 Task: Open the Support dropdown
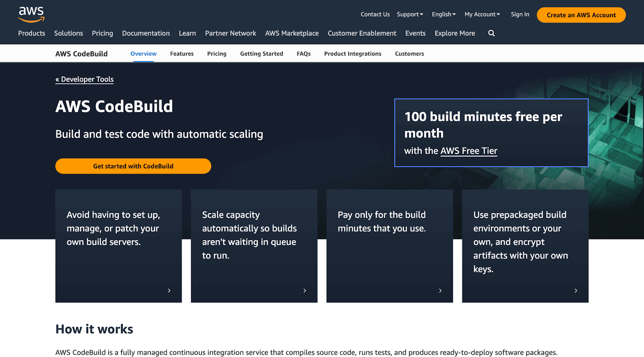[x=410, y=15]
